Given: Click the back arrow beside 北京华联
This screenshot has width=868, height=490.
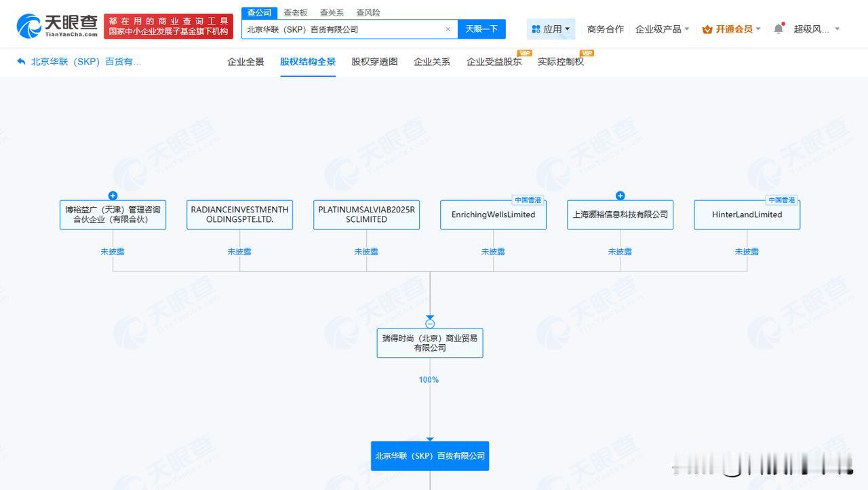Looking at the screenshot, I should (x=21, y=61).
